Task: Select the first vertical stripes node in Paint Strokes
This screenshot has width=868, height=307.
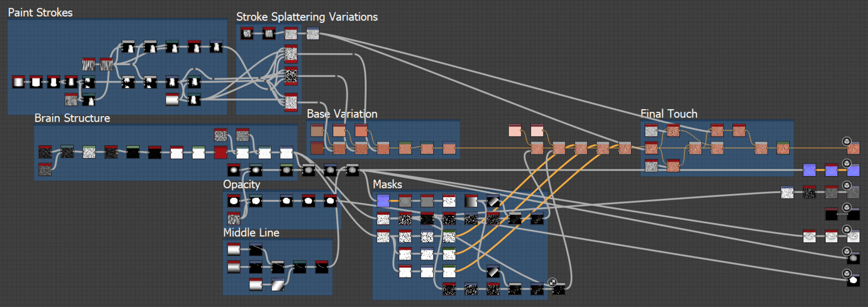Action: pos(88,64)
